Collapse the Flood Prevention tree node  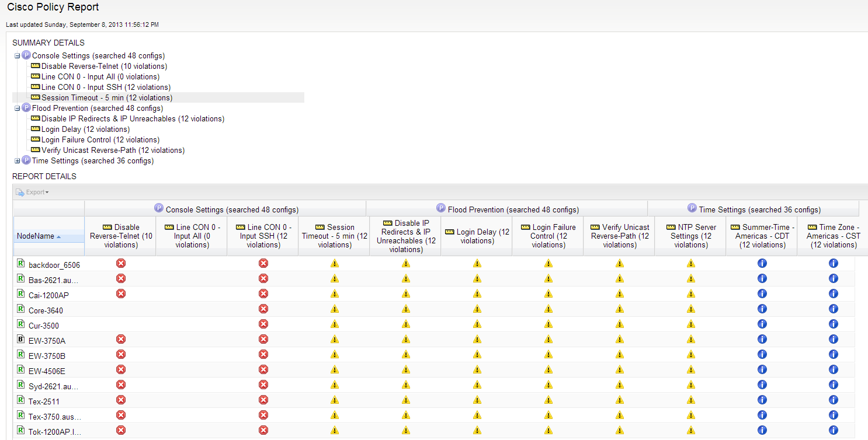coord(18,109)
